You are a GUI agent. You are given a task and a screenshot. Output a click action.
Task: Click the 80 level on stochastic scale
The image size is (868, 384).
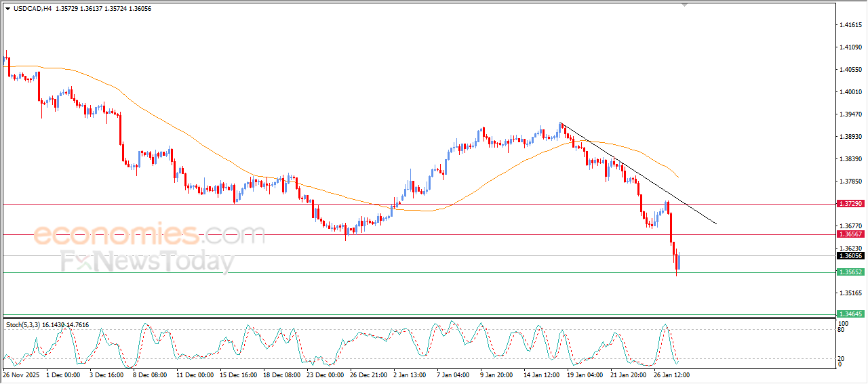842,330
